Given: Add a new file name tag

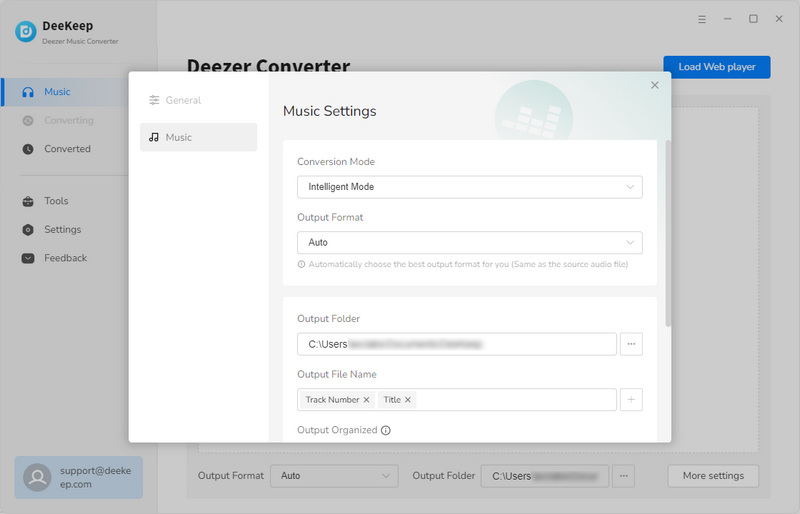Looking at the screenshot, I should [x=631, y=400].
